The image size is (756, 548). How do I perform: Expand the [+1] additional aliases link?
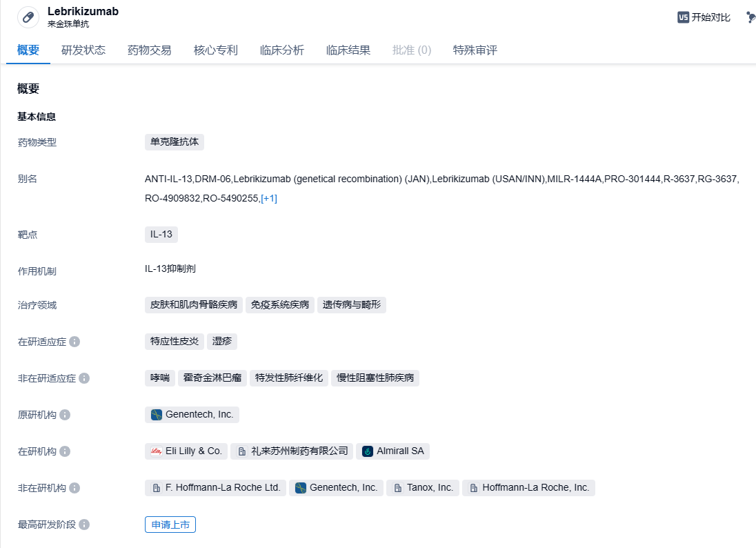click(x=269, y=199)
